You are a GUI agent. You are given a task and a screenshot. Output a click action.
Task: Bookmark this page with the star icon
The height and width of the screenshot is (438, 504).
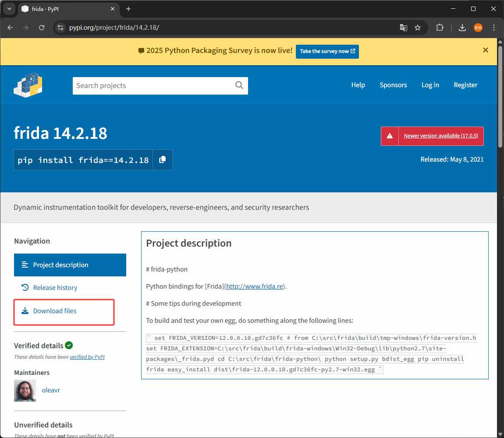pyautogui.click(x=418, y=28)
